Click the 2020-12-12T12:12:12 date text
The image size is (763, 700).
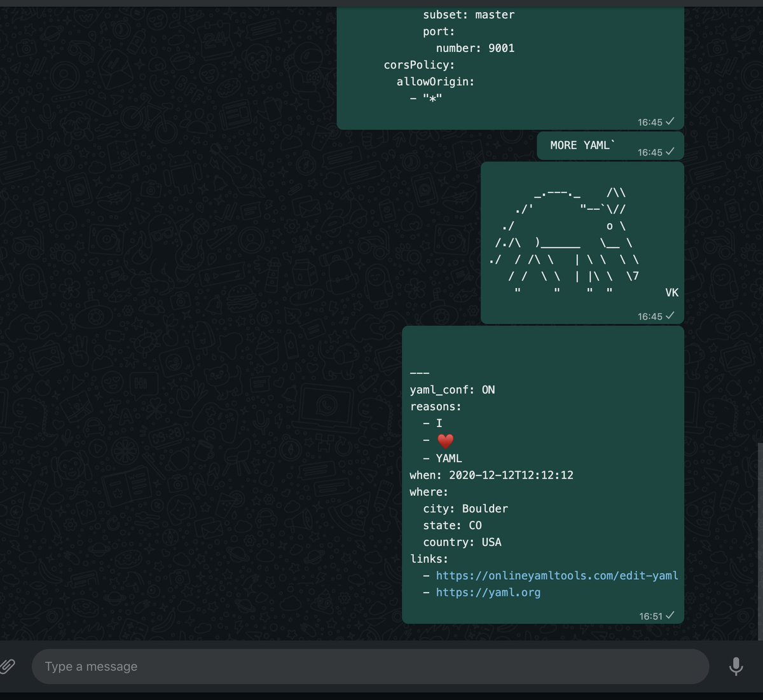coord(511,475)
